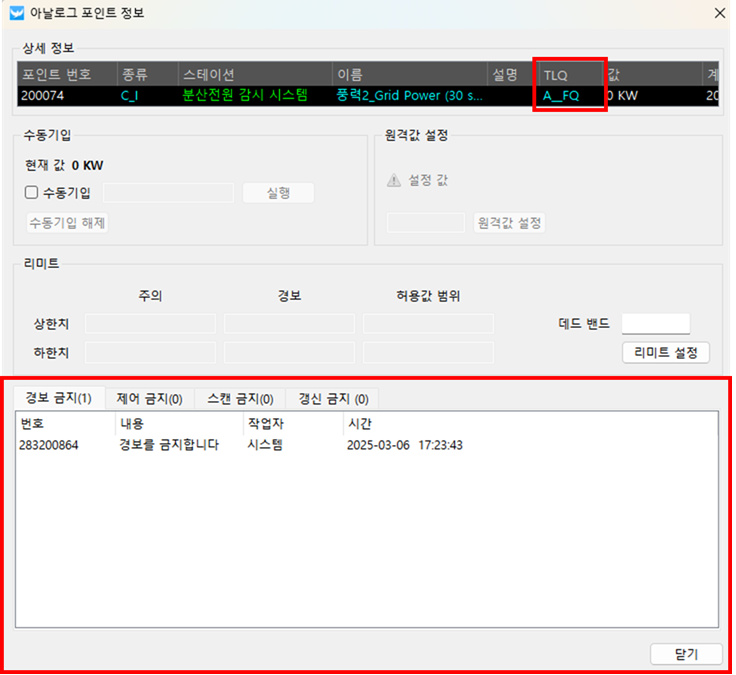
Task: Click the TLQ column header
Action: tap(568, 75)
